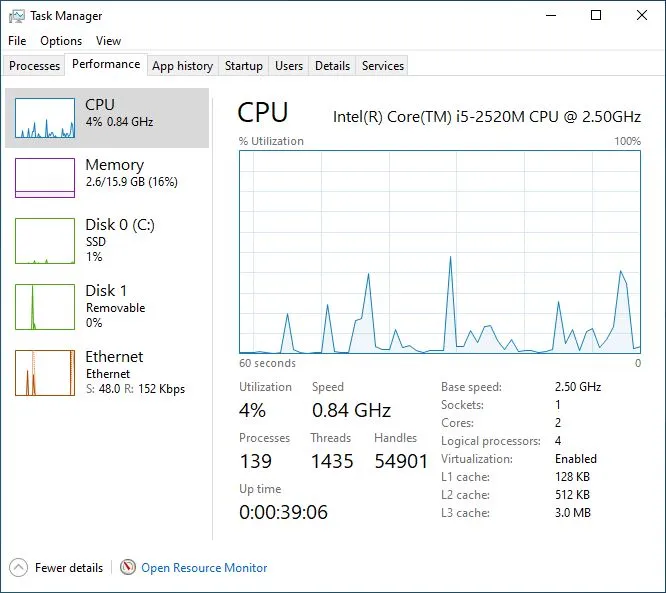Open the View menu
The width and height of the screenshot is (666, 593).
pyautogui.click(x=108, y=41)
